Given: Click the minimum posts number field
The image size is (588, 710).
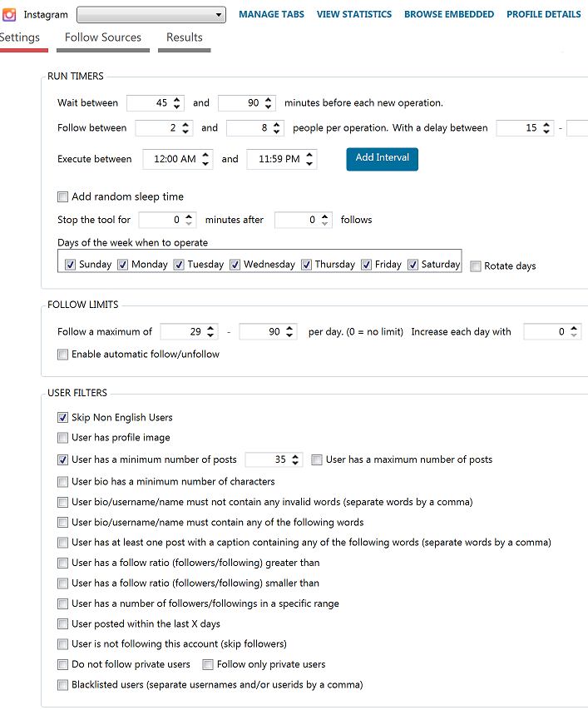Looking at the screenshot, I should coord(268,459).
